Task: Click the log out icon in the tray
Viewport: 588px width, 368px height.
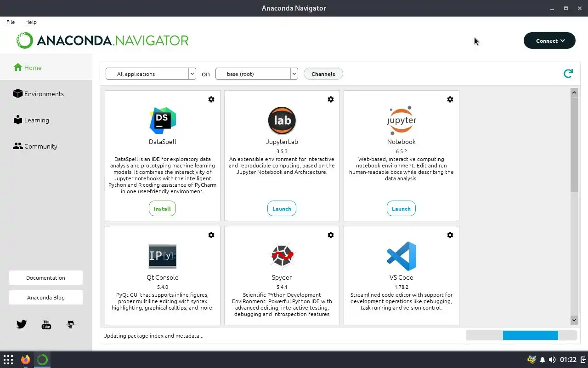Action: (x=582, y=360)
